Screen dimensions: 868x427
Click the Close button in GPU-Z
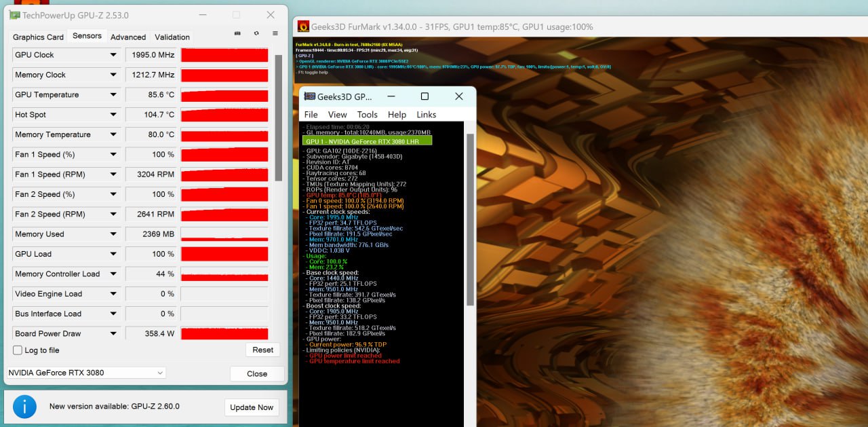point(257,374)
